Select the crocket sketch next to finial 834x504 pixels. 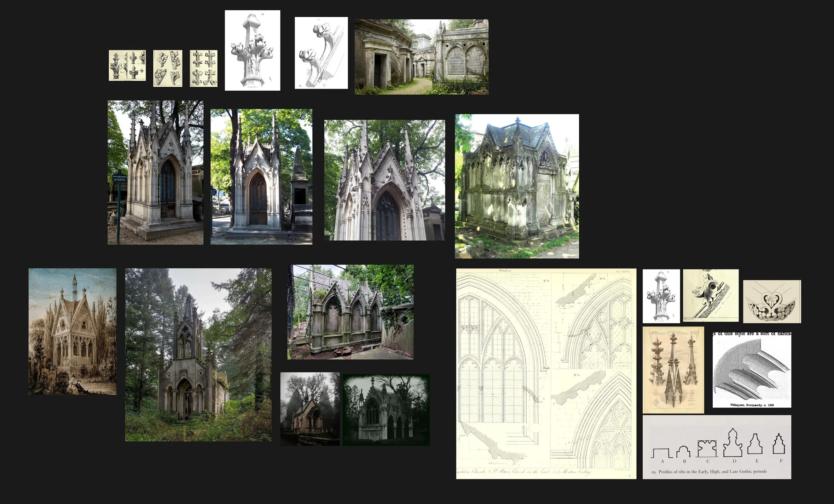click(x=321, y=53)
